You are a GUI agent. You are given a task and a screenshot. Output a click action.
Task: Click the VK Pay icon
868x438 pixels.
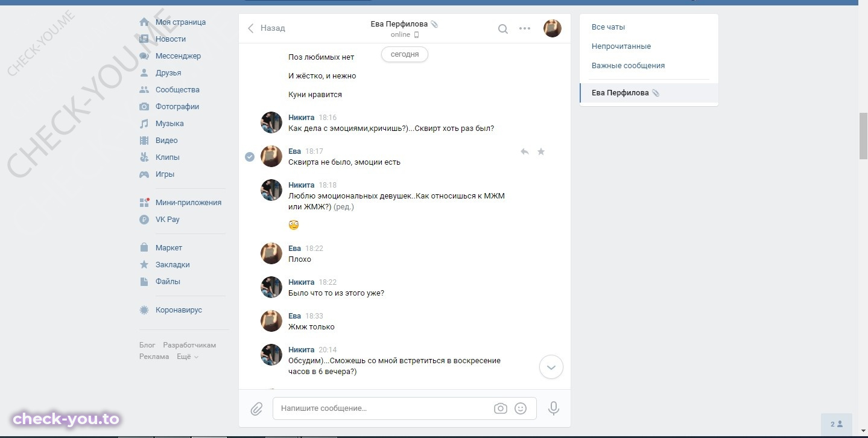pyautogui.click(x=144, y=220)
